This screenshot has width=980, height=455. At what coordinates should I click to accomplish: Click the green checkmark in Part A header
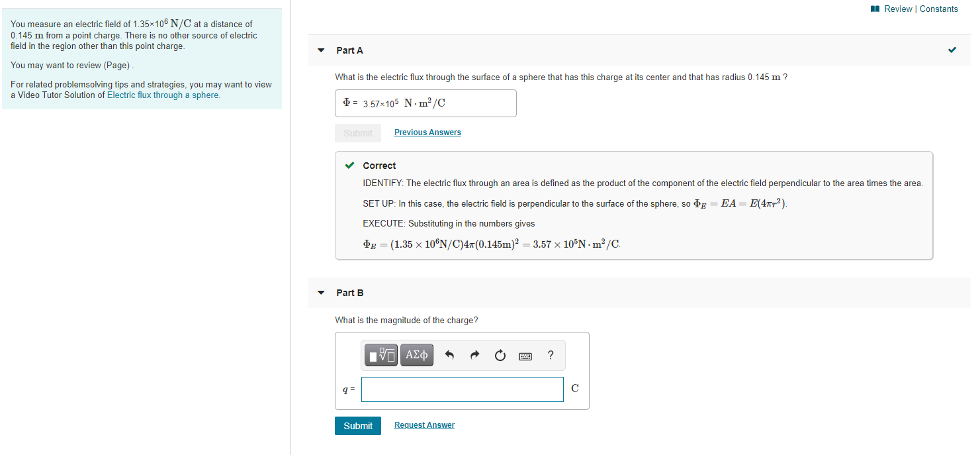coord(952,49)
